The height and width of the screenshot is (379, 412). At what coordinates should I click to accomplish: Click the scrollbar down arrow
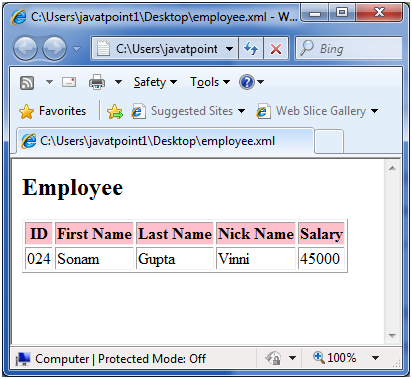coord(392,336)
